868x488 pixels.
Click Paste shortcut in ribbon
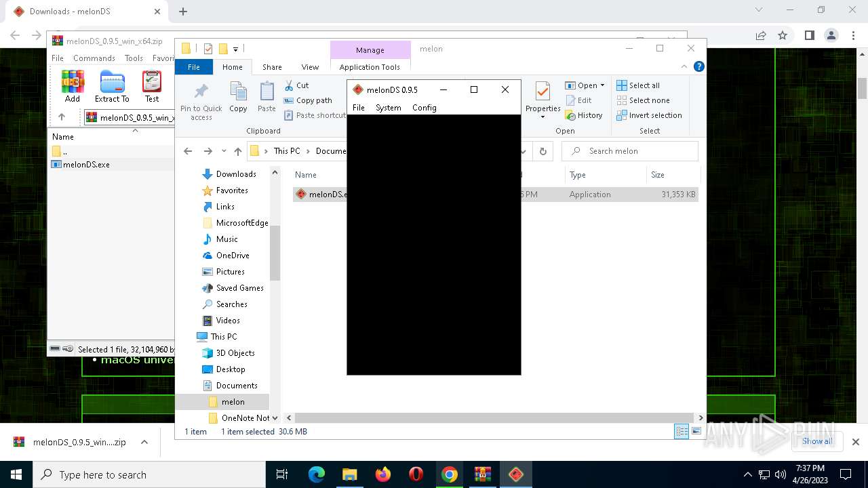pos(315,115)
